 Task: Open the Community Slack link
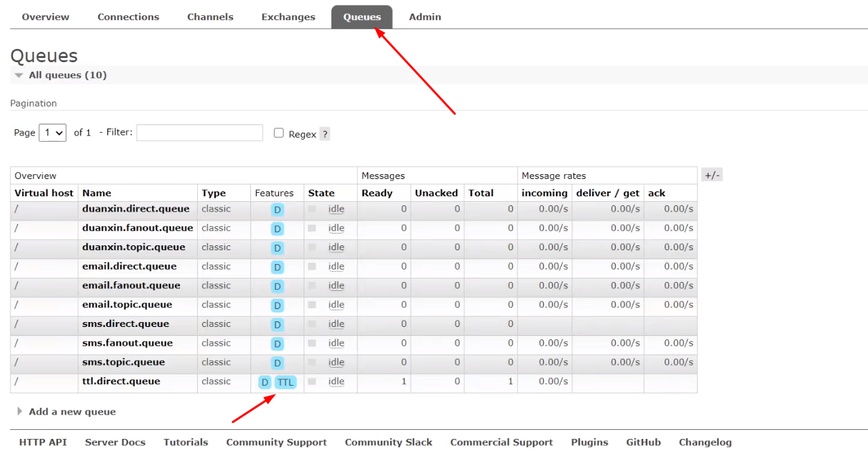(389, 442)
